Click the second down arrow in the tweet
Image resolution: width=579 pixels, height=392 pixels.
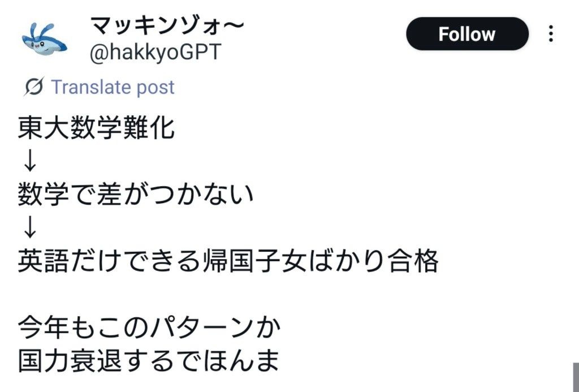coord(30,229)
